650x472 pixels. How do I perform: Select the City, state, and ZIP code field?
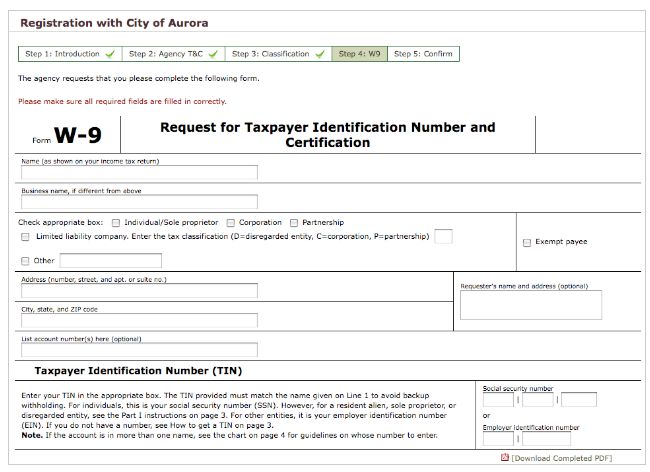(x=139, y=321)
